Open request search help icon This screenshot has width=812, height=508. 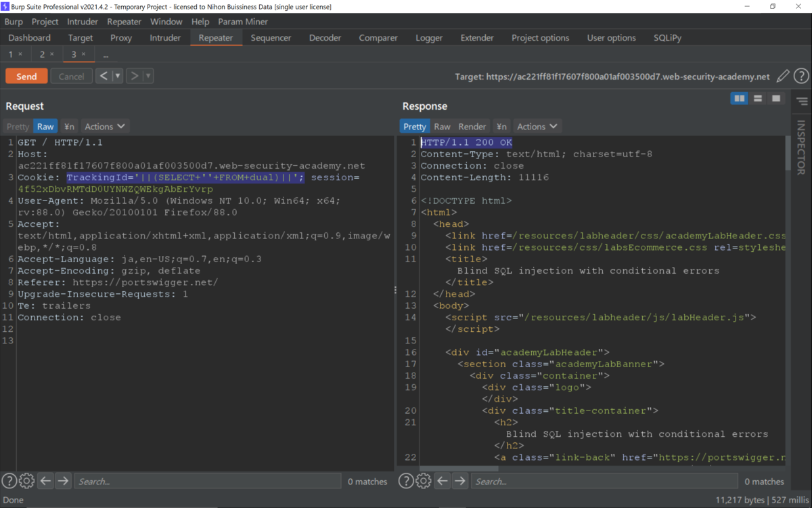point(9,481)
